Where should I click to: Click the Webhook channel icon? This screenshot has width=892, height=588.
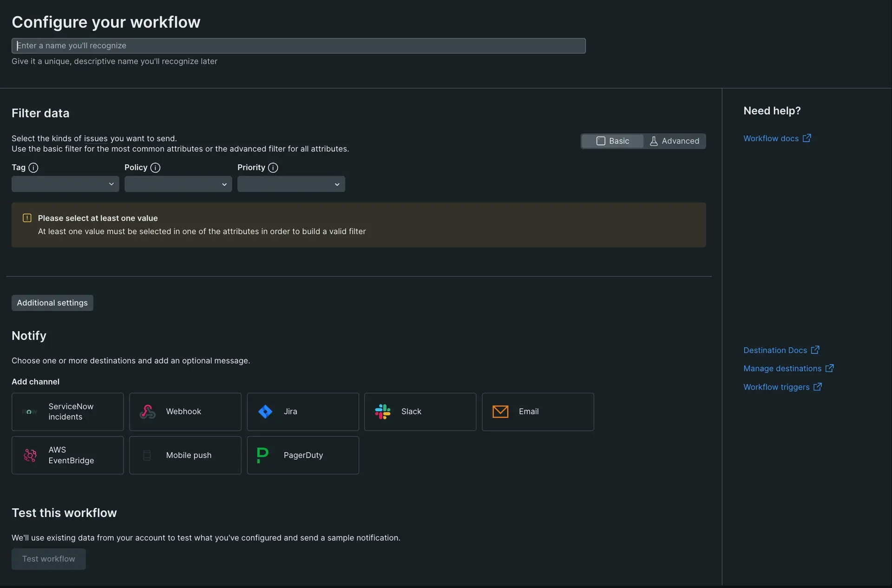(147, 412)
